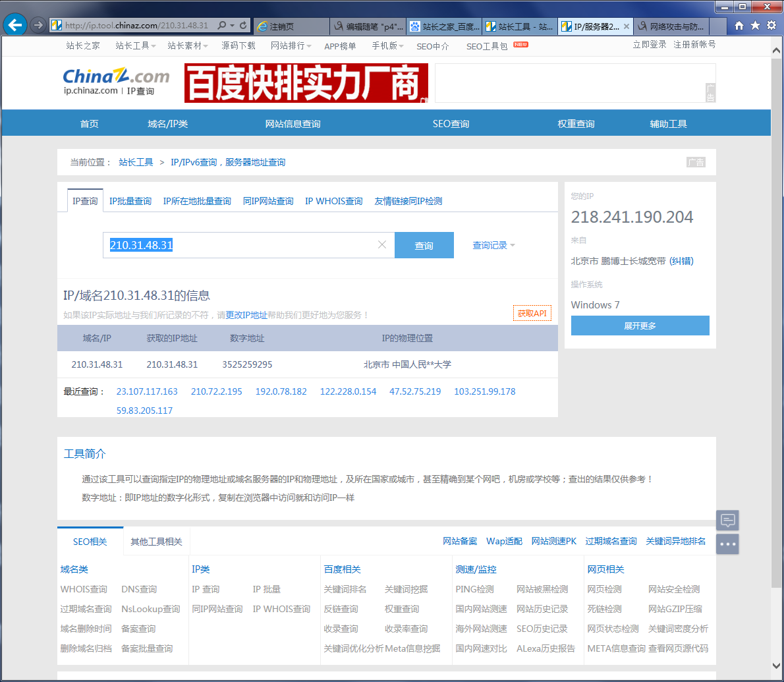Switch to the 编辑随笔 browser tab

point(368,26)
